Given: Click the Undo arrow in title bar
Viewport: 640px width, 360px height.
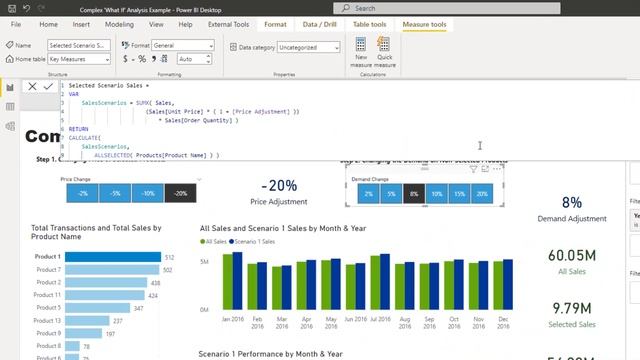Looking at the screenshot, I should click(27, 8).
